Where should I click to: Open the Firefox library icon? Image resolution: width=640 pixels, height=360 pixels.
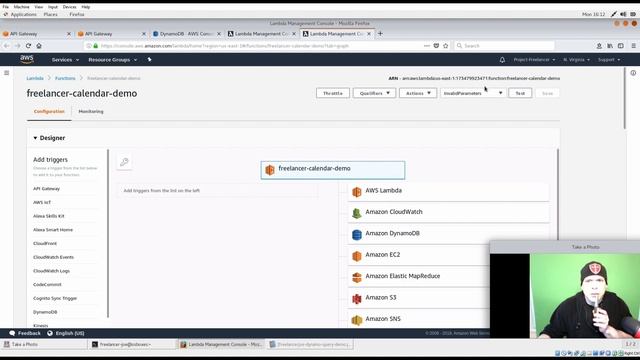[610, 46]
